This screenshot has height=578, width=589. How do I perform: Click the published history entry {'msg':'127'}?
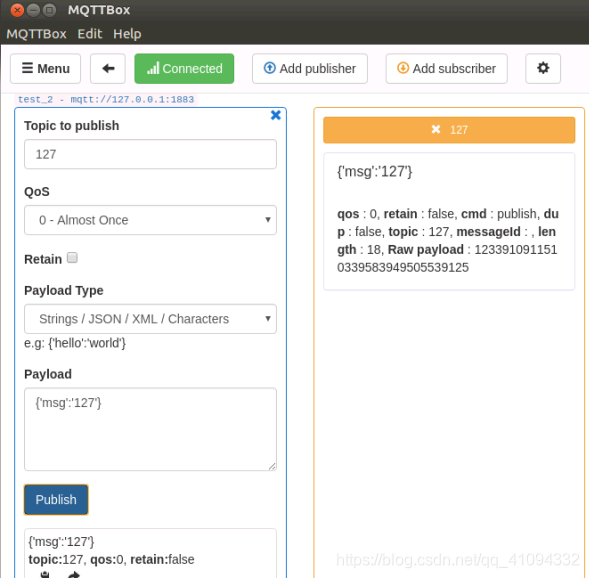[61, 542]
